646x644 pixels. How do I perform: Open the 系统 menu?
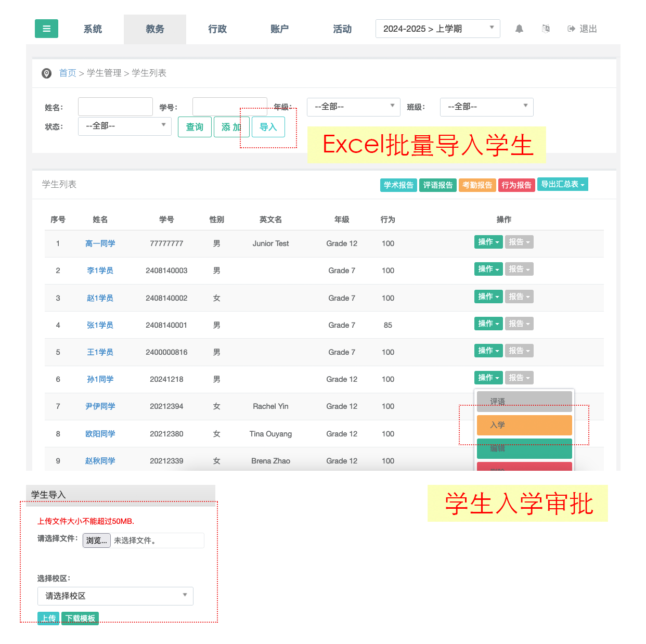(x=93, y=29)
